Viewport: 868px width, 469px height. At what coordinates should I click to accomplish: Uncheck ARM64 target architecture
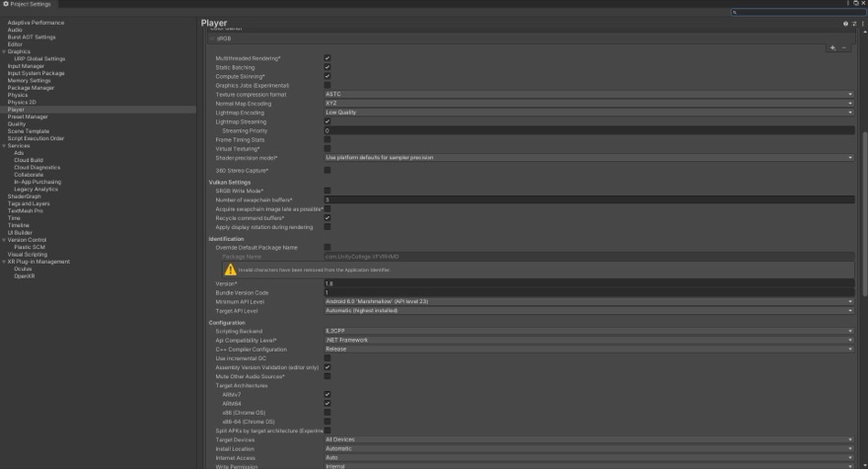[x=327, y=404]
